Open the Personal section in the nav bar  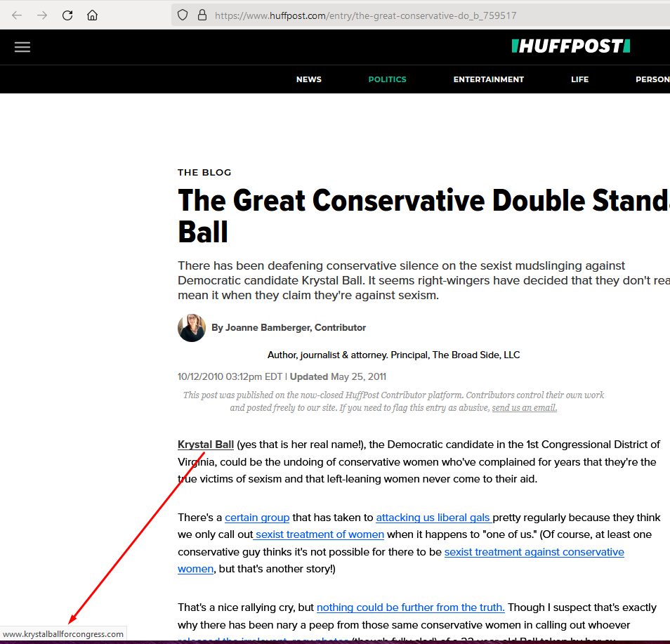point(652,79)
